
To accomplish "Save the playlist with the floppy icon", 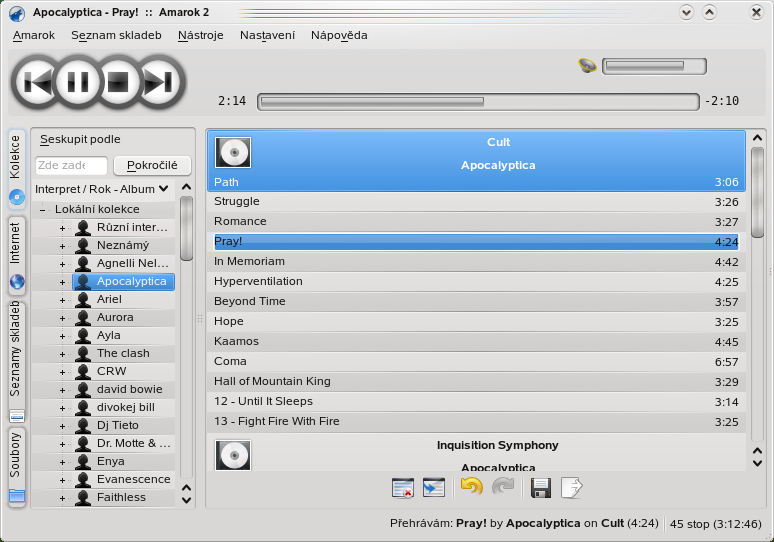I will tap(541, 488).
